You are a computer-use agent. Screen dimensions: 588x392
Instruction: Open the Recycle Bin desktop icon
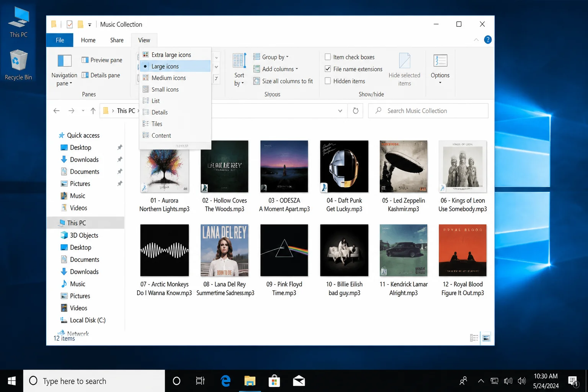18,65
